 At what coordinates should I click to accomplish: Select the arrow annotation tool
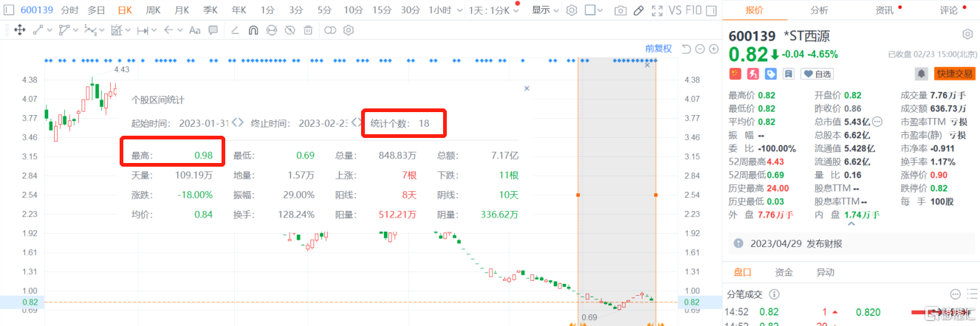click(x=168, y=30)
